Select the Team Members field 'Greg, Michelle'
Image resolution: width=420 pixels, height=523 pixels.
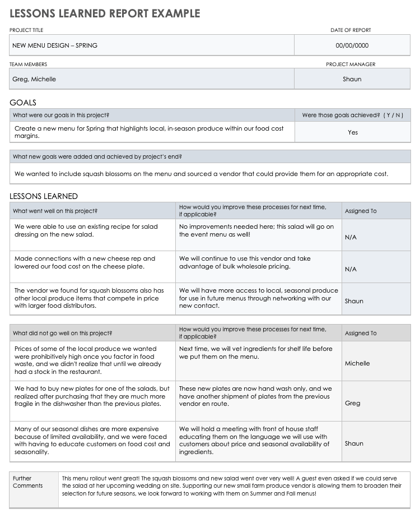[x=151, y=79]
